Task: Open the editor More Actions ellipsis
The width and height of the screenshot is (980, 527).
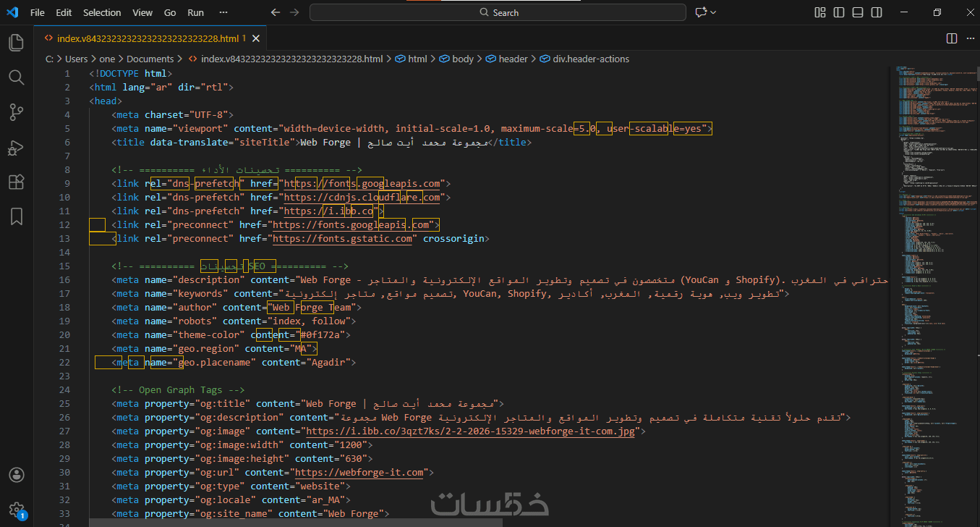Action: (969, 38)
